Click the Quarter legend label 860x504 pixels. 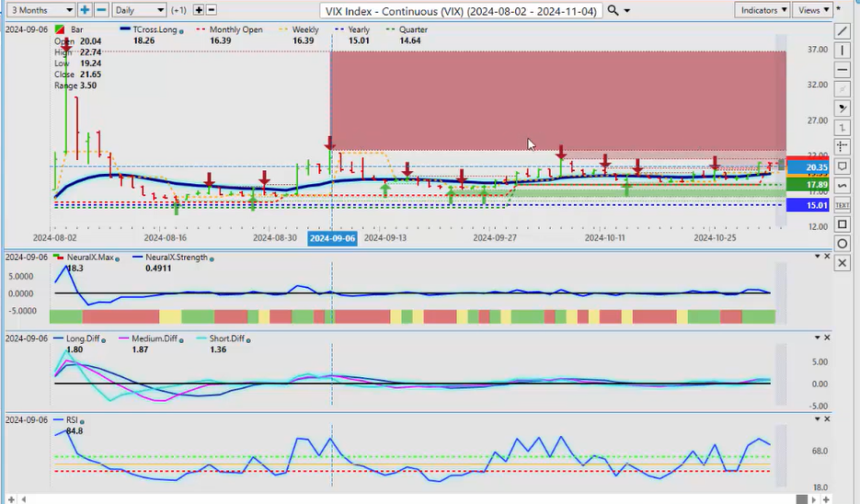coord(413,29)
